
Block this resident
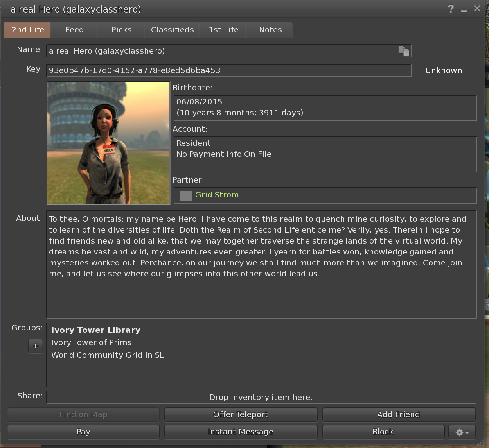point(383,432)
